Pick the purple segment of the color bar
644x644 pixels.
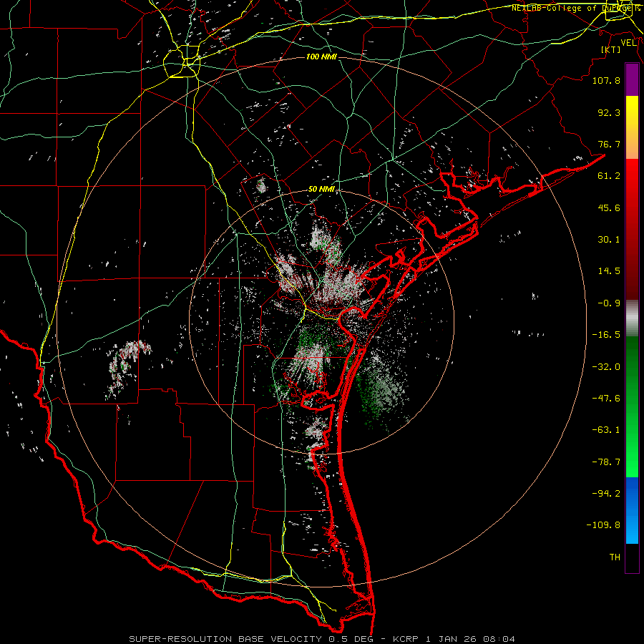[x=632, y=80]
